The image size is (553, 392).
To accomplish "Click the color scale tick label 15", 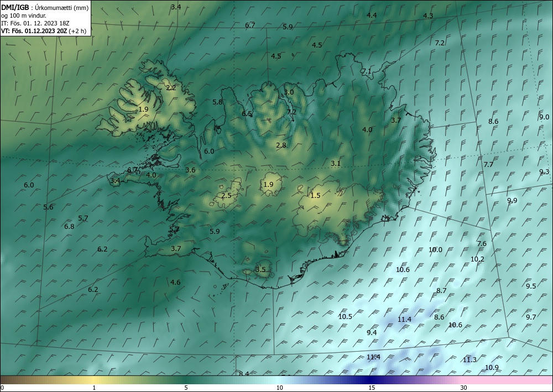I will pos(372,388).
